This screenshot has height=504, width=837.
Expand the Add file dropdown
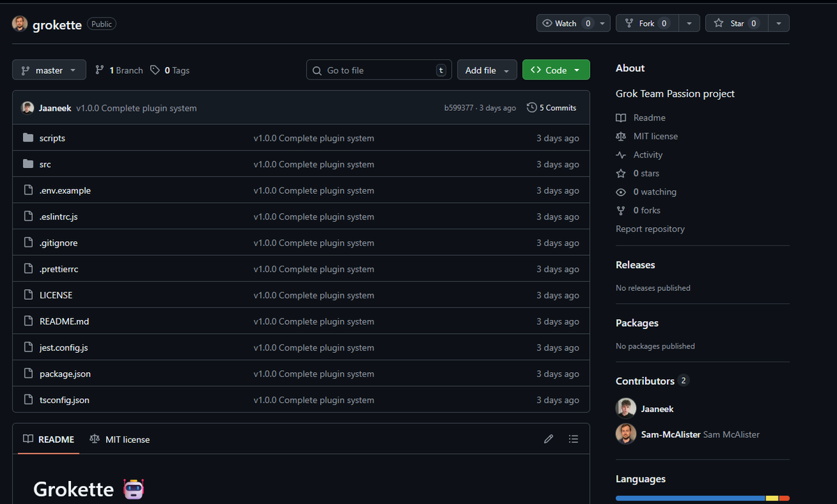[488, 70]
